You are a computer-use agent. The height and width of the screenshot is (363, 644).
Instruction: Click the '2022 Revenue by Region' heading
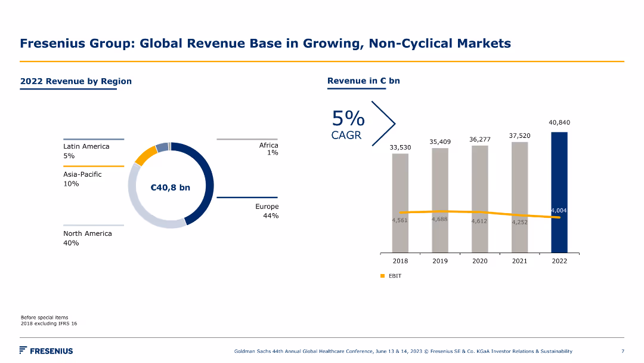click(x=76, y=81)
